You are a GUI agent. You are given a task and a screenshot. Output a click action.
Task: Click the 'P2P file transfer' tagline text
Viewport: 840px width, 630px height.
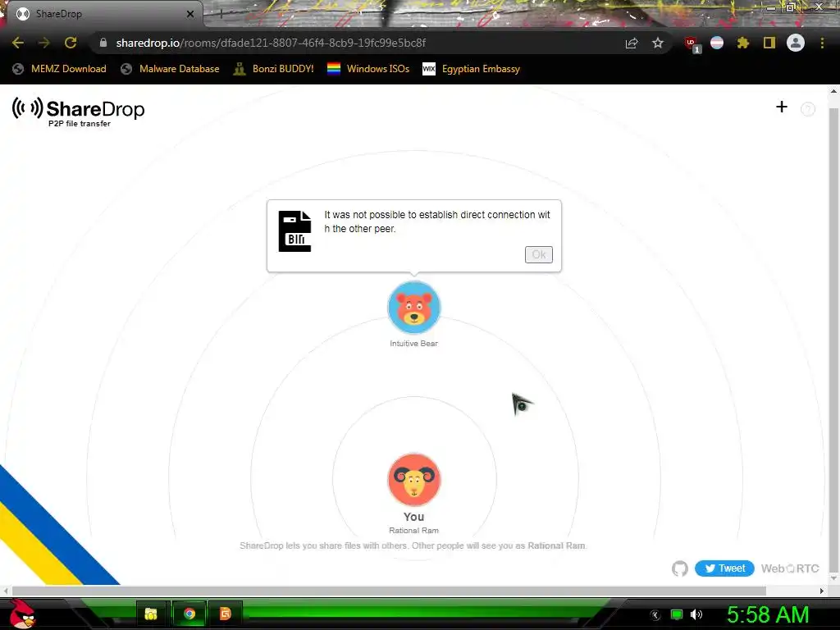coord(80,123)
